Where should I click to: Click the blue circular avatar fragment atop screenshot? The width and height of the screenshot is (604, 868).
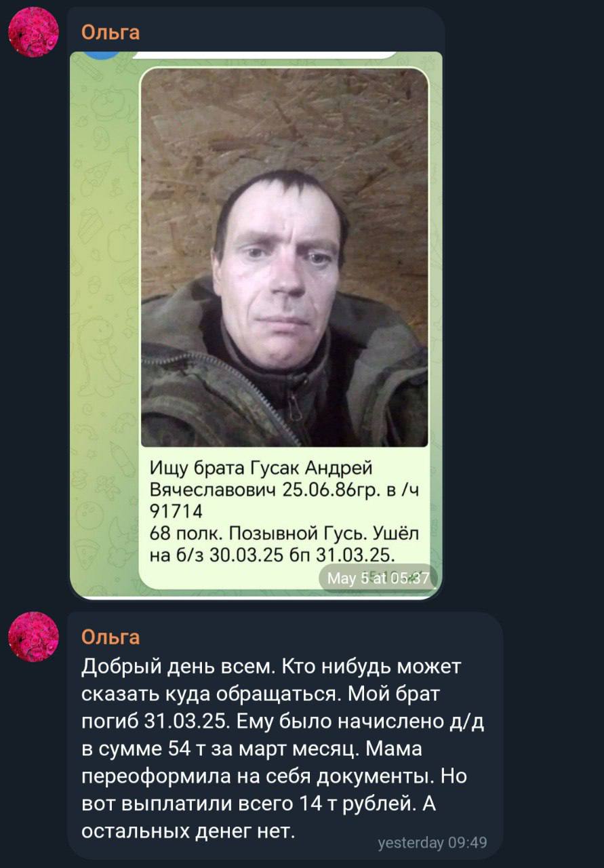coord(104,55)
